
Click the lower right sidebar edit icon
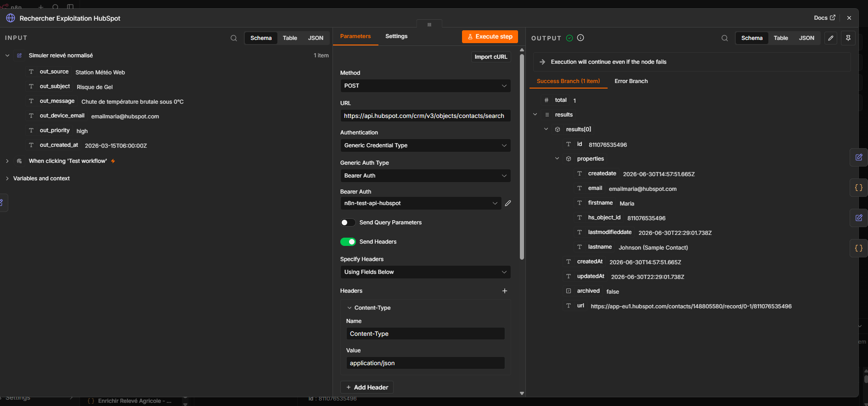(859, 218)
